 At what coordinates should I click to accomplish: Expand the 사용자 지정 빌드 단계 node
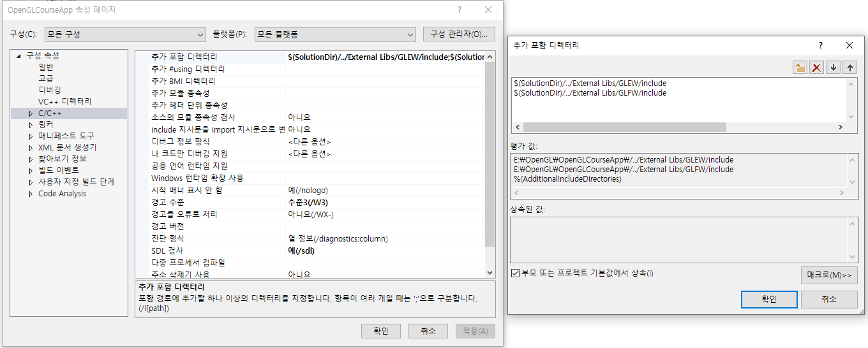click(31, 182)
